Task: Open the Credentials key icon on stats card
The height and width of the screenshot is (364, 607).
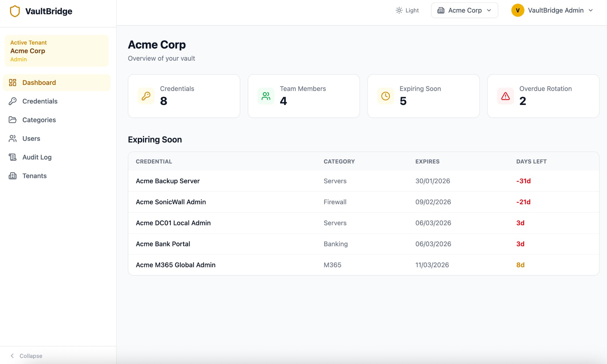Action: (x=146, y=96)
